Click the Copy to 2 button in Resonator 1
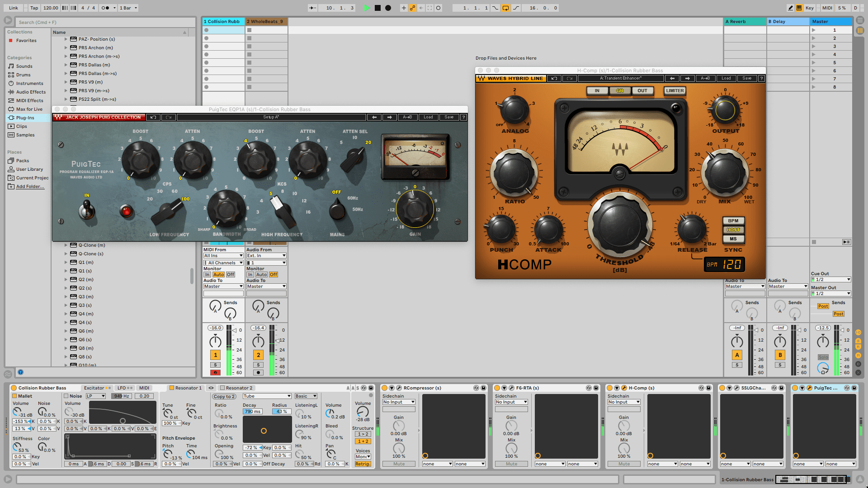Viewport: 868px width, 488px height. [x=224, y=396]
